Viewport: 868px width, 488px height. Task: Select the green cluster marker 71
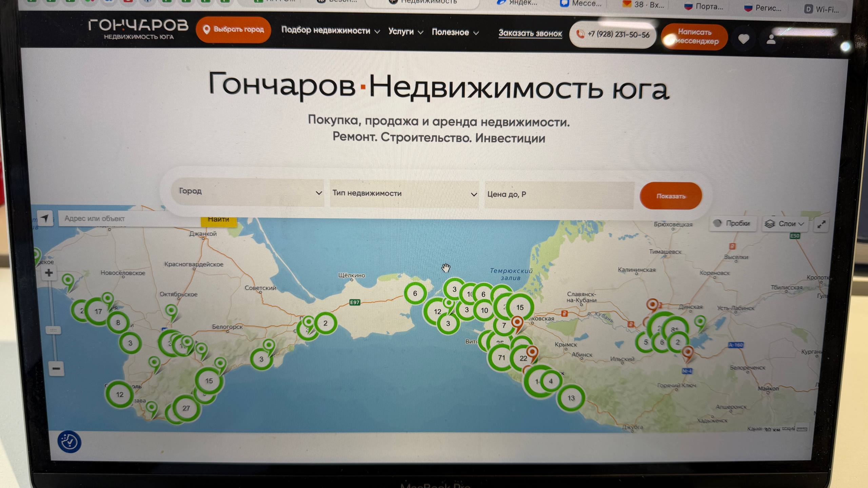click(501, 358)
